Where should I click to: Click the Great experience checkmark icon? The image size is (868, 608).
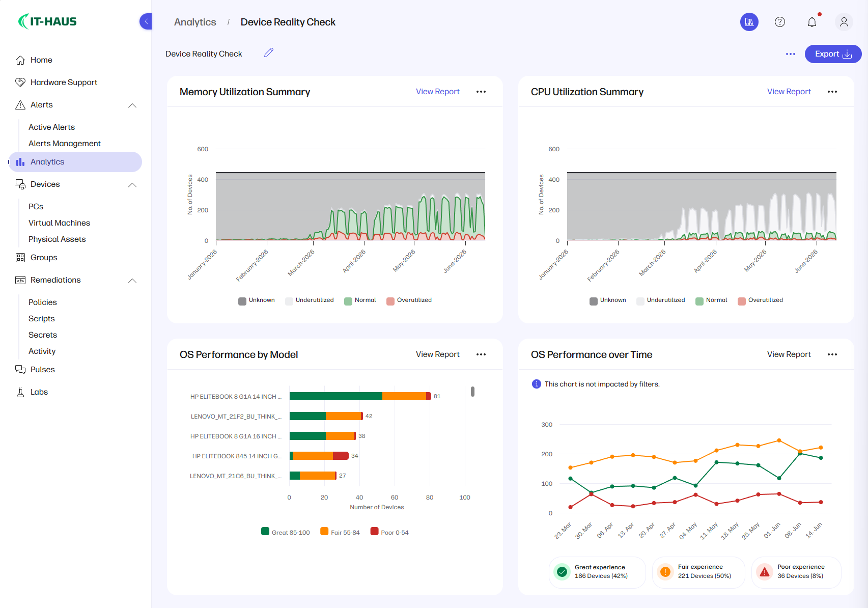click(562, 572)
